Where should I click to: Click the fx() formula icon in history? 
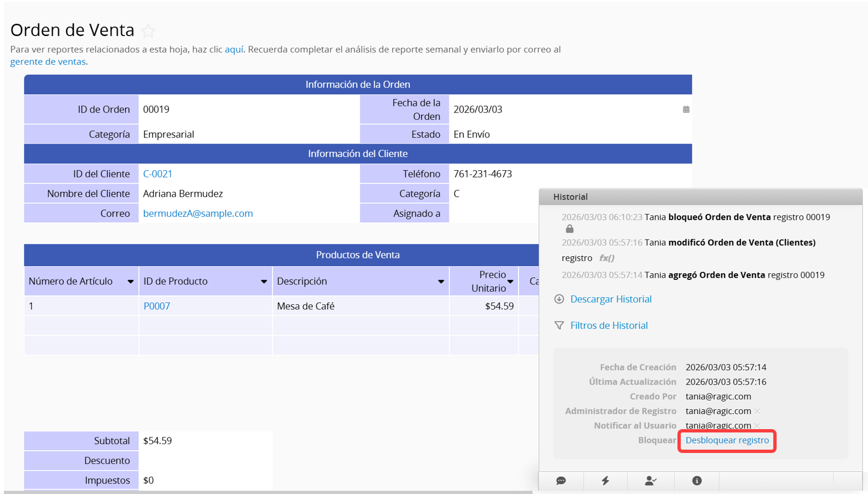(x=607, y=258)
